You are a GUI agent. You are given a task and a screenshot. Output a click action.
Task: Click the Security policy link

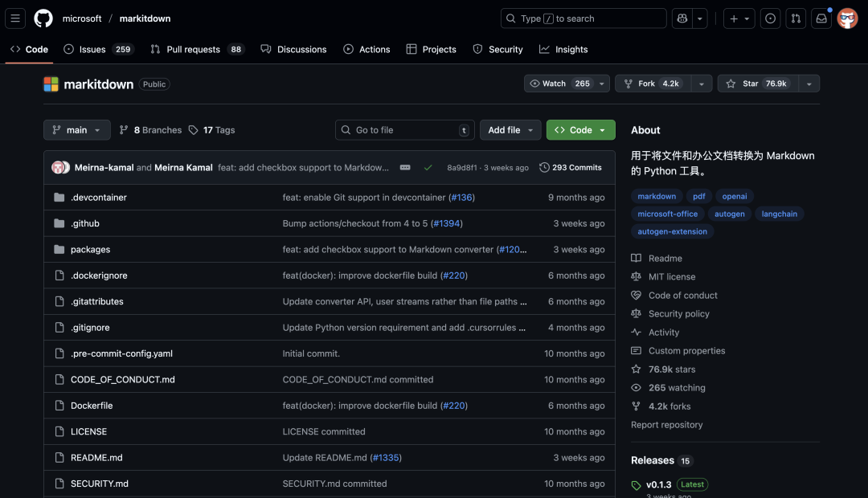coord(678,314)
